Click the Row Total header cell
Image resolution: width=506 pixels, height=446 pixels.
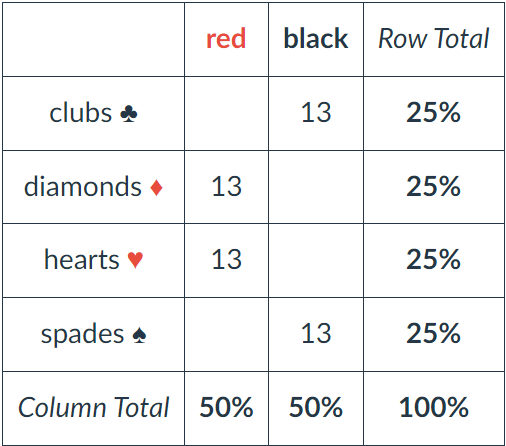[x=434, y=39]
